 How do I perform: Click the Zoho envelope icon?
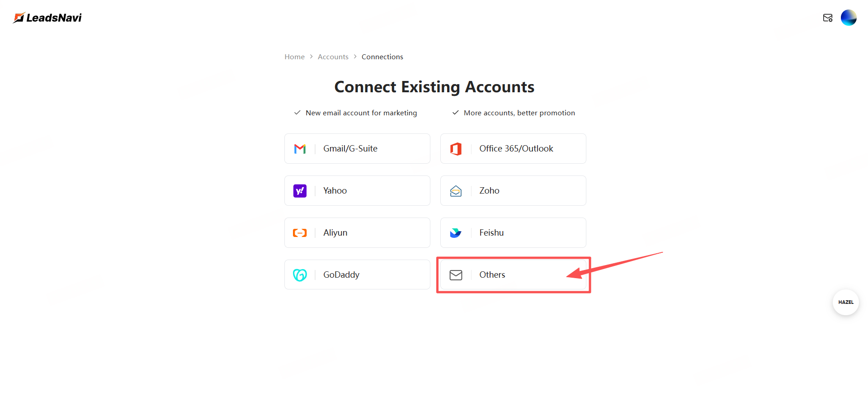456,191
